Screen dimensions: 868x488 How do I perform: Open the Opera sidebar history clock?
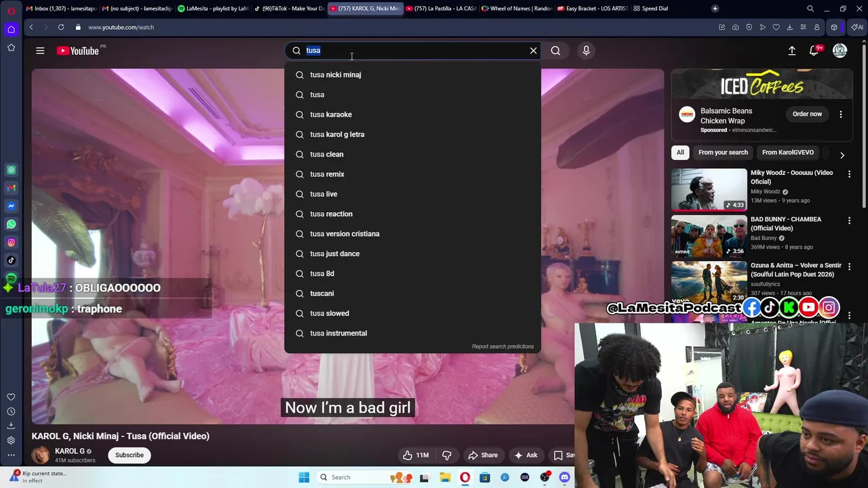[11, 411]
